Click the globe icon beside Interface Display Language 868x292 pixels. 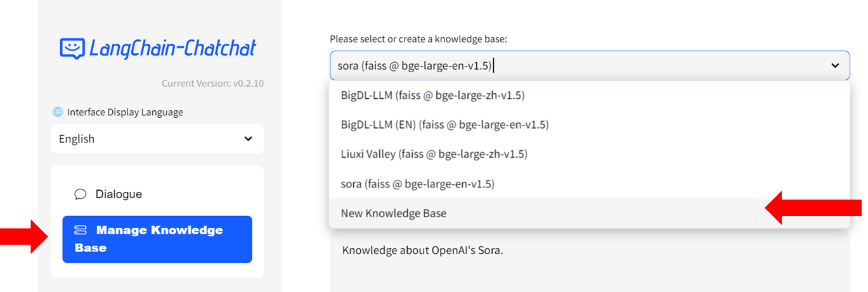click(x=58, y=112)
